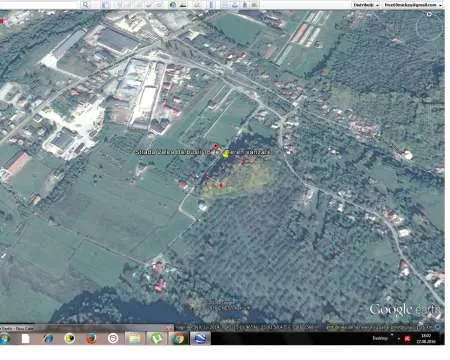450x360 pixels.
Task: Open the account email dropdown at top right
Action: [x=413, y=5]
